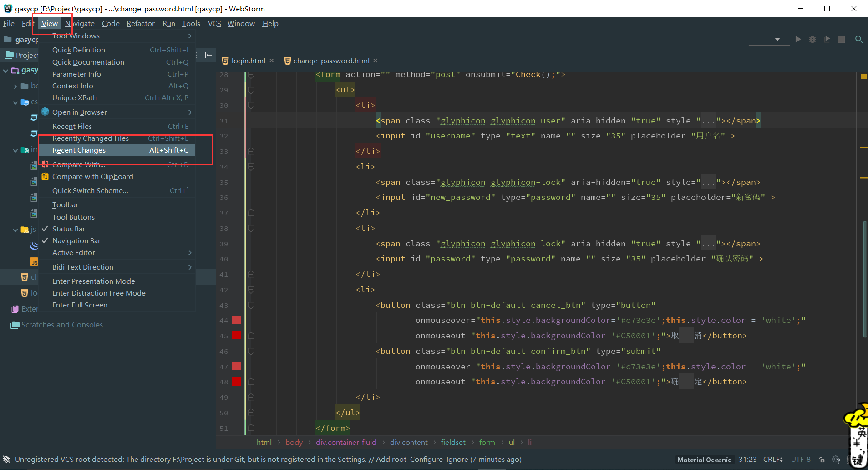The image size is (868, 470).
Task: Open the Refactor menu
Action: pyautogui.click(x=141, y=23)
